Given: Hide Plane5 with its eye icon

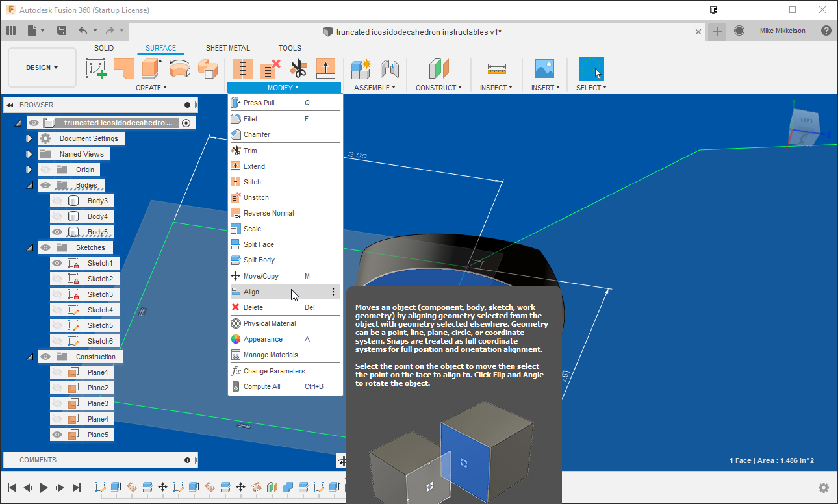Looking at the screenshot, I should pos(57,435).
